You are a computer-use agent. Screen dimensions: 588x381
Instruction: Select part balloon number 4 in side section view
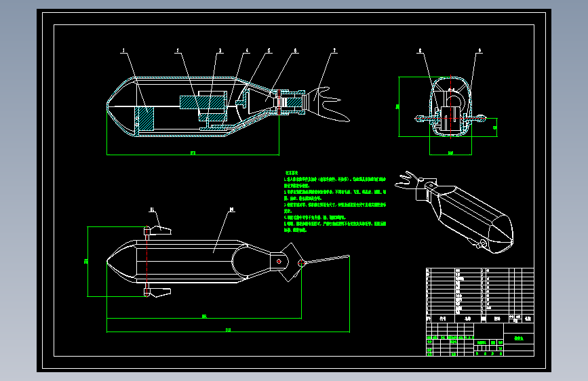[247, 50]
